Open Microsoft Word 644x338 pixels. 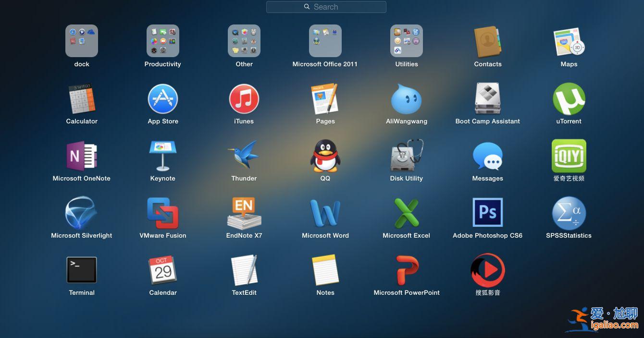tap(325, 213)
